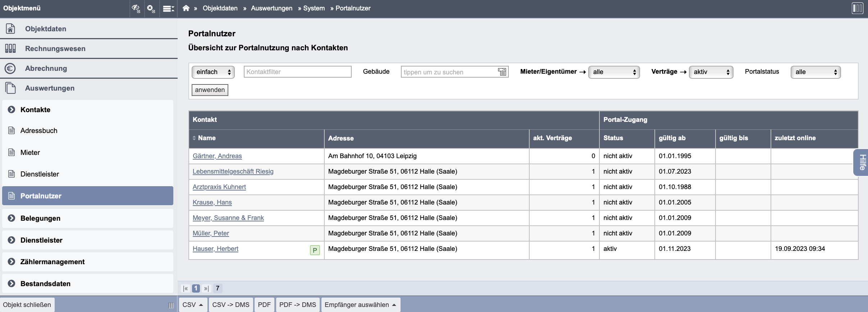Select Portalnutzer menu entry
Viewport: 868px width, 312px height.
pyautogui.click(x=88, y=196)
